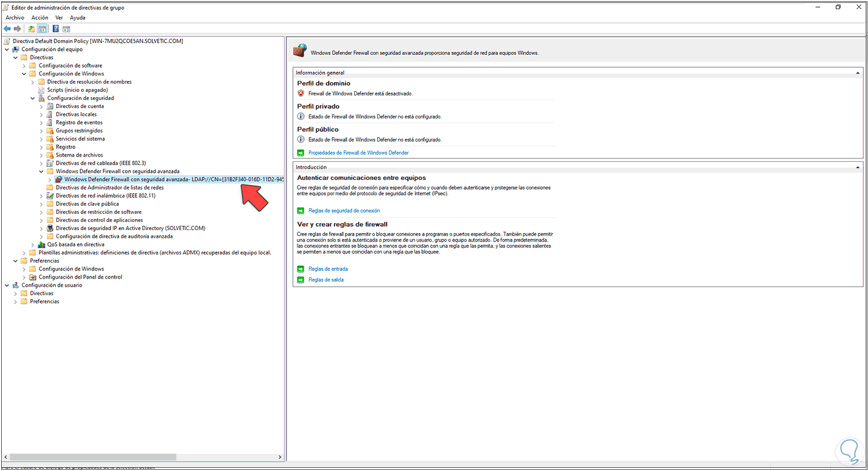
Task: Select Configuración de Windows under Preferencias
Action: [x=71, y=269]
